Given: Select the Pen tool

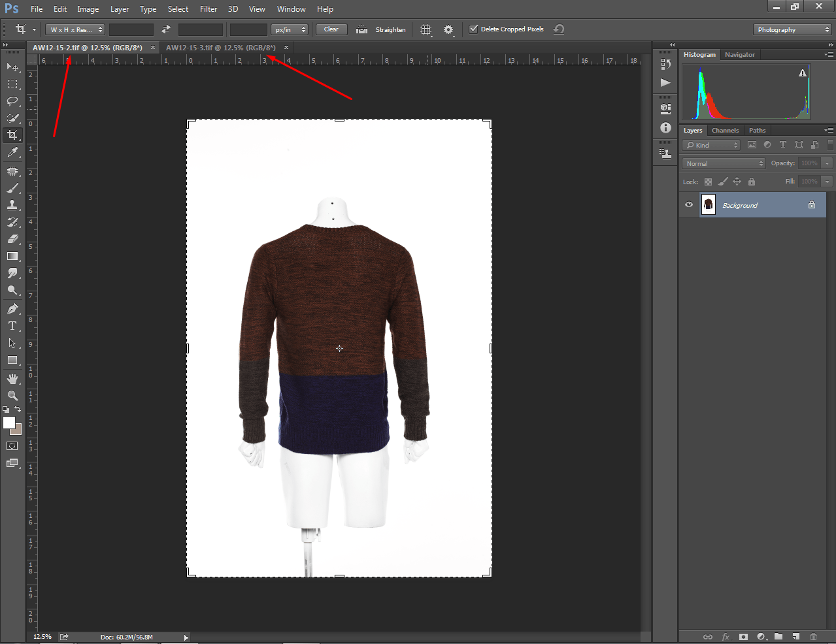Looking at the screenshot, I should (x=12, y=309).
